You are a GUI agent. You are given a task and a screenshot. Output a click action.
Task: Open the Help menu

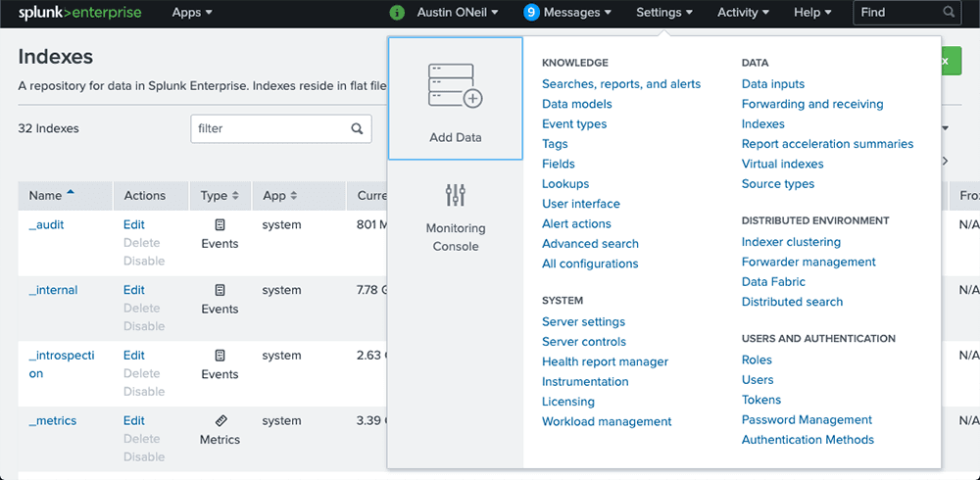point(812,13)
